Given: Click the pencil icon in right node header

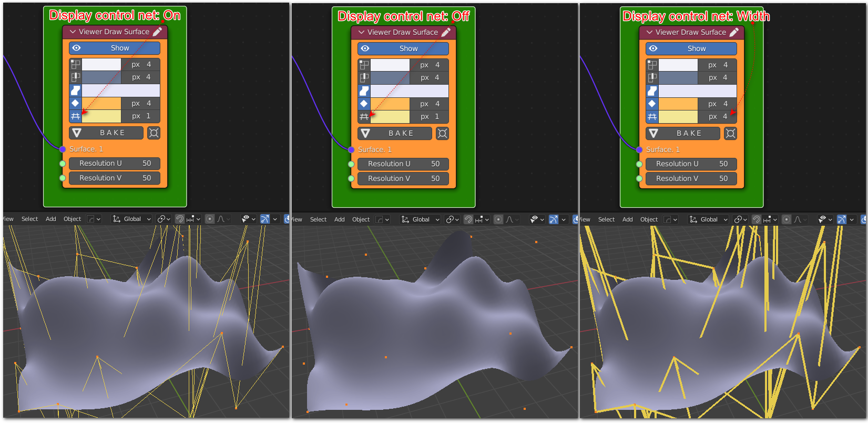Looking at the screenshot, I should tap(734, 32).
